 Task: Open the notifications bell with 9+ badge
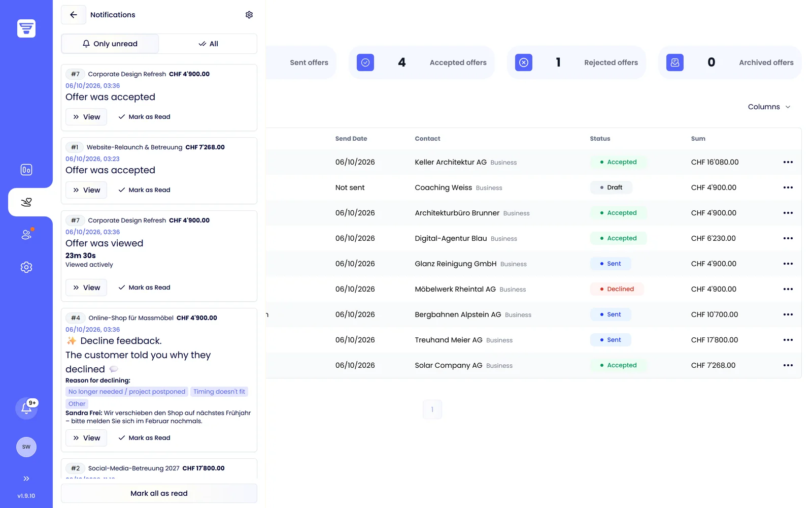(26, 408)
